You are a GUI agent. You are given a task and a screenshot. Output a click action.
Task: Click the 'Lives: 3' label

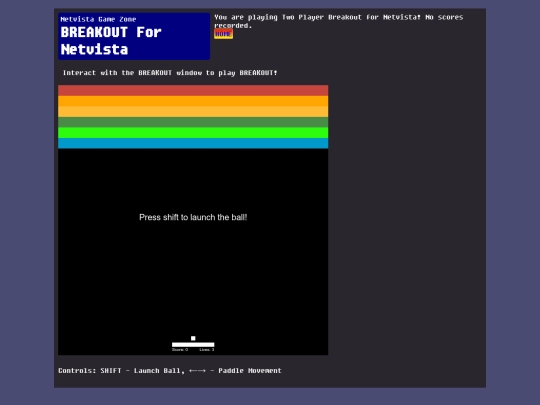tap(207, 350)
